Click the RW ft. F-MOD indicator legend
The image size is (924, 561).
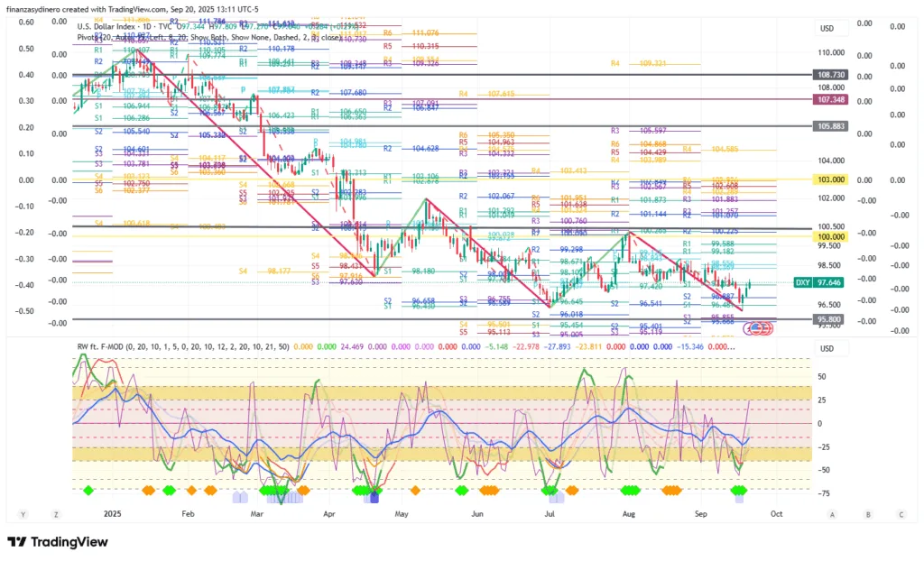tap(182, 346)
